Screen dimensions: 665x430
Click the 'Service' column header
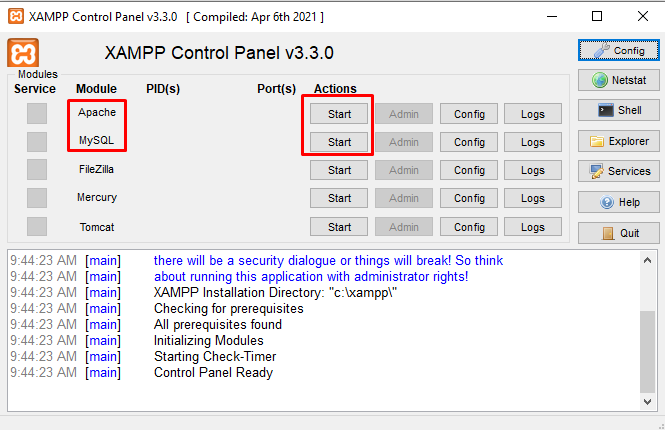coord(35,89)
